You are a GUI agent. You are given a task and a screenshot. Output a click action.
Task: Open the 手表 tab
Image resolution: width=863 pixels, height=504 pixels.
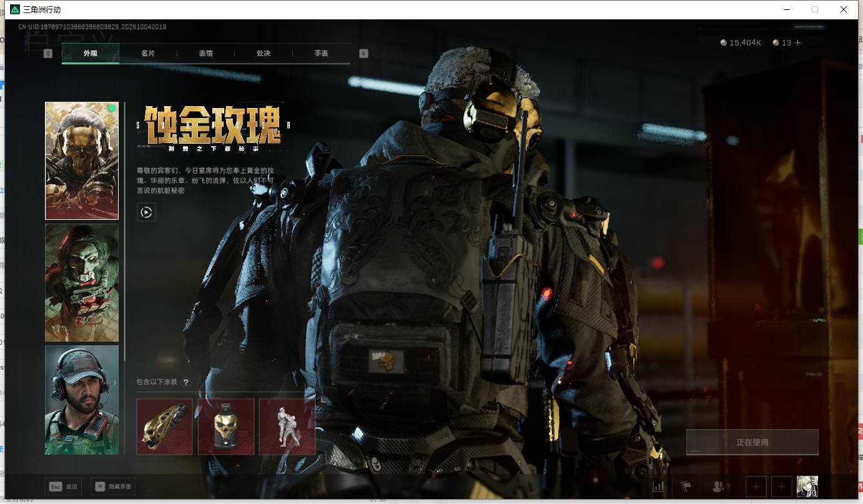click(321, 54)
